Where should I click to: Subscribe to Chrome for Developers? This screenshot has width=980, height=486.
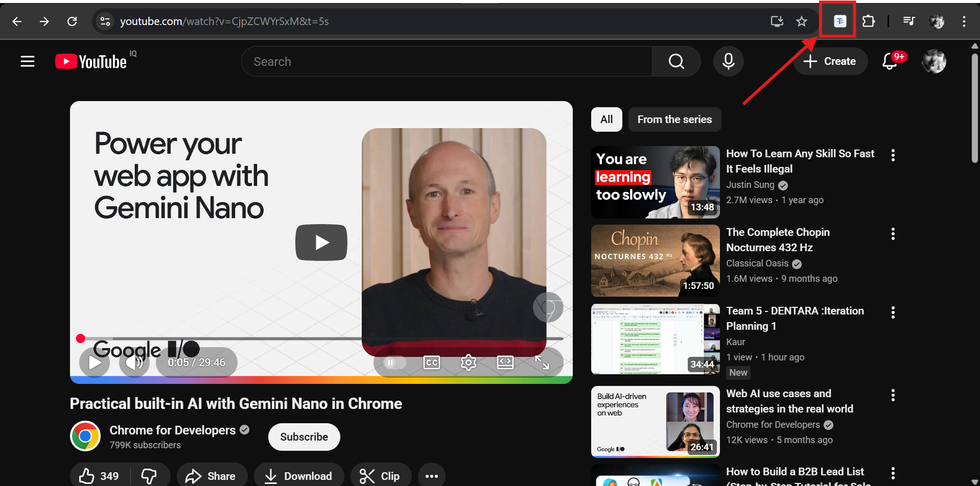[304, 437]
